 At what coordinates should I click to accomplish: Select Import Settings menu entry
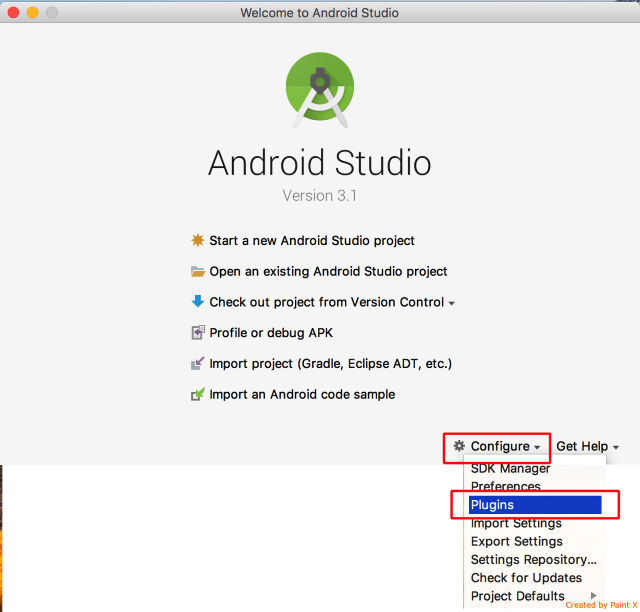click(516, 523)
